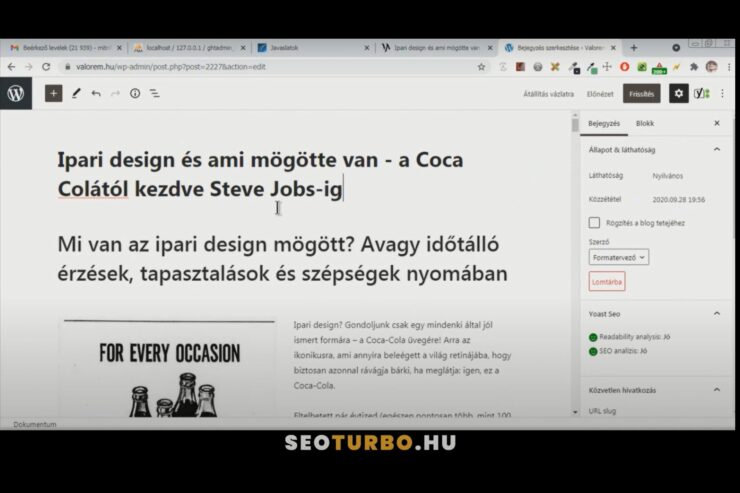Undo the last edit

[96, 93]
